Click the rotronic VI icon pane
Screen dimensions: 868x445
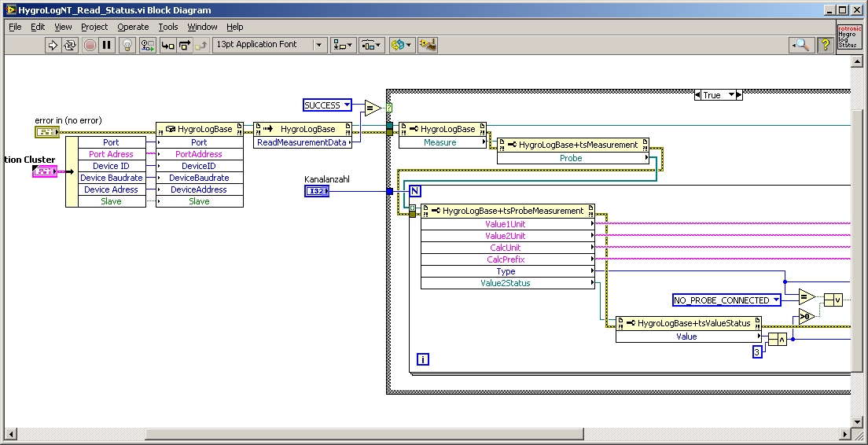point(848,35)
